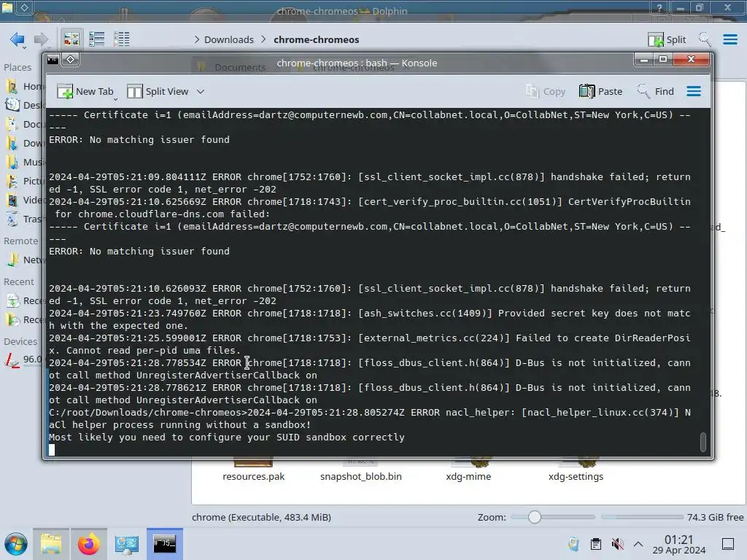Open Dolphin hamburger menu

(730, 39)
